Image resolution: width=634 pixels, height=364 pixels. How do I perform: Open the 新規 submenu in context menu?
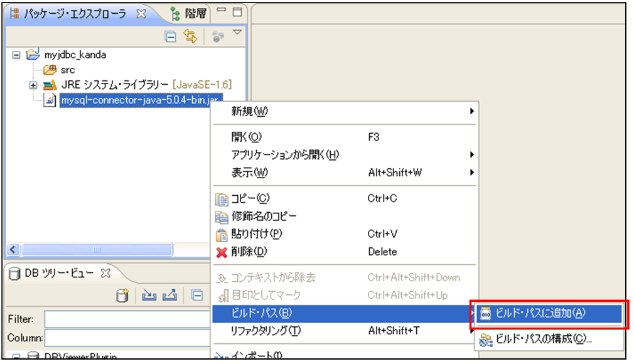249,112
